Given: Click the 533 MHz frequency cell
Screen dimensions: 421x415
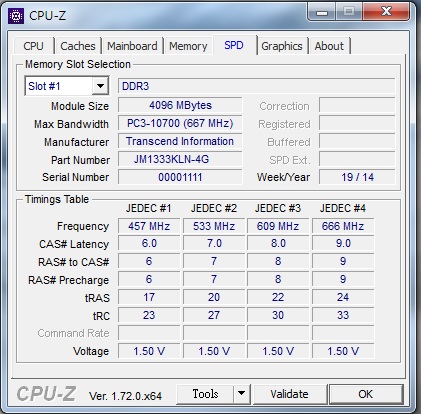Looking at the screenshot, I should 214,226.
